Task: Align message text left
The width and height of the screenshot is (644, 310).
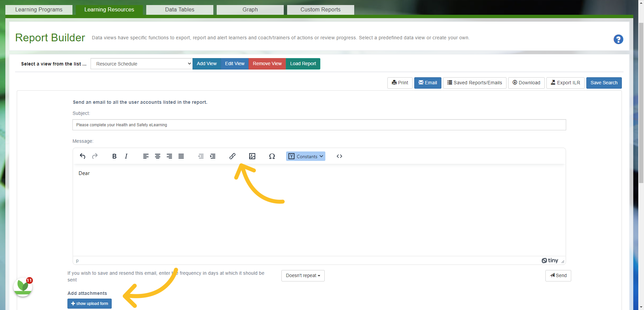Action: [x=146, y=156]
